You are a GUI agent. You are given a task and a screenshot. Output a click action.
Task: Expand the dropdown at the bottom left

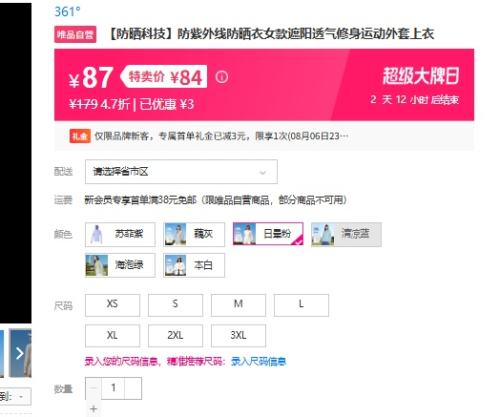click(x=16, y=397)
